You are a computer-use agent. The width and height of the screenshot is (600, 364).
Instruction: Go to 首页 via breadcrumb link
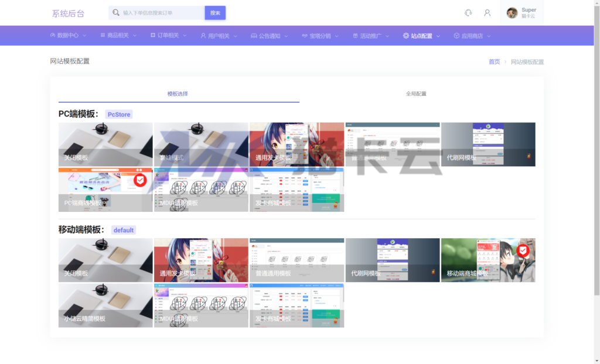point(494,61)
